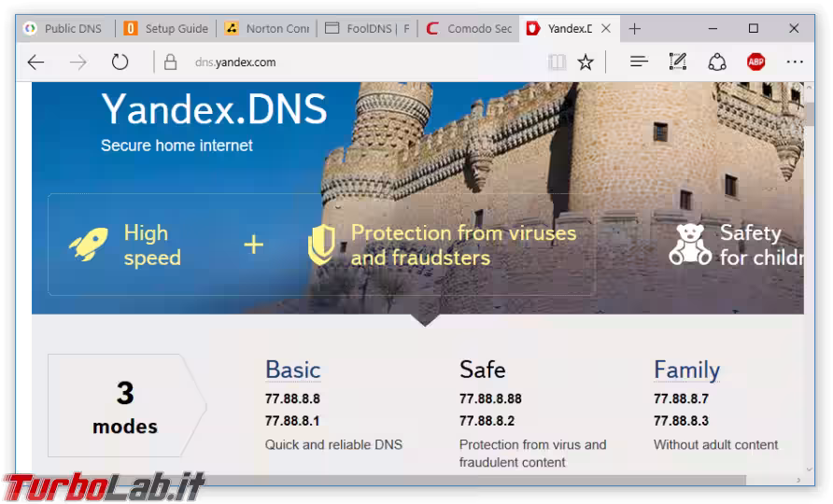Select Basic DNS address 77.88.8.8
Image resolution: width=833 pixels, height=504 pixels.
tap(292, 399)
